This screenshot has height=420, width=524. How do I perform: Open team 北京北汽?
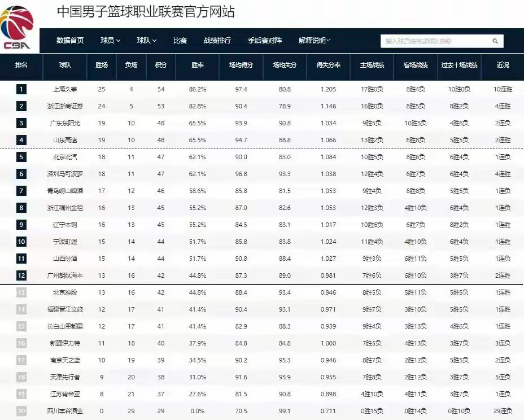coord(65,157)
